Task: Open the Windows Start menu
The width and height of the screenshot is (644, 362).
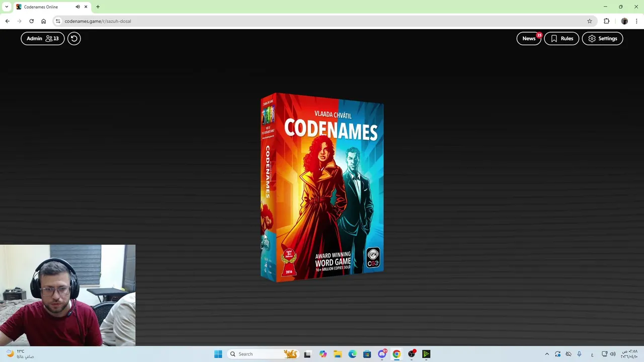Action: 218,354
